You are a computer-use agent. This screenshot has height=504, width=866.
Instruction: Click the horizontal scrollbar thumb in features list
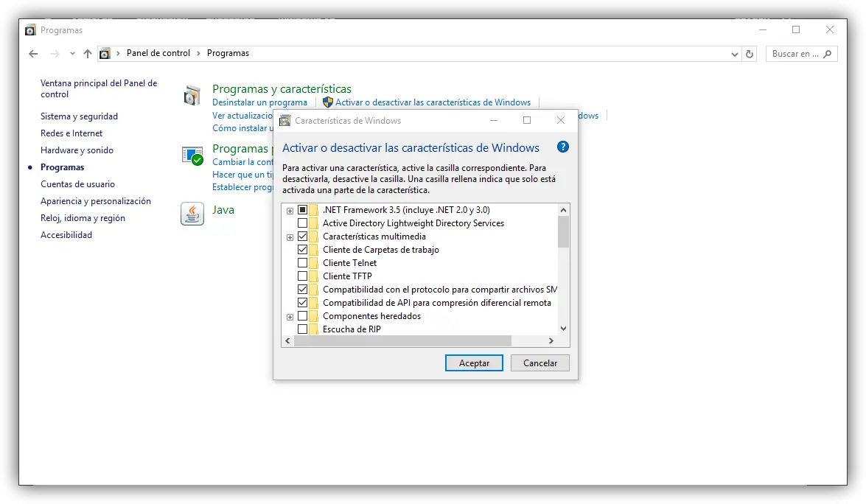click(402, 341)
